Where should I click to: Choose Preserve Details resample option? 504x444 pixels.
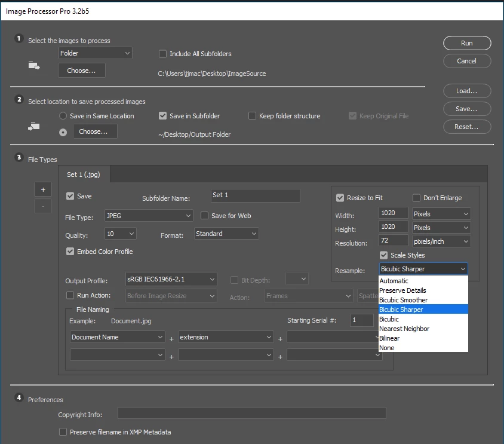(423, 290)
